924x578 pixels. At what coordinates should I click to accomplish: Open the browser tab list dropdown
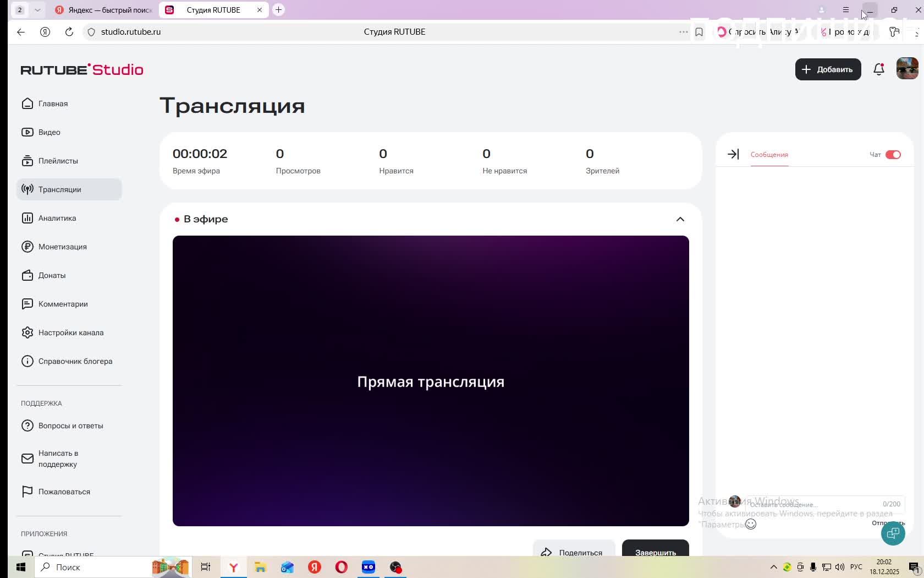click(x=37, y=10)
